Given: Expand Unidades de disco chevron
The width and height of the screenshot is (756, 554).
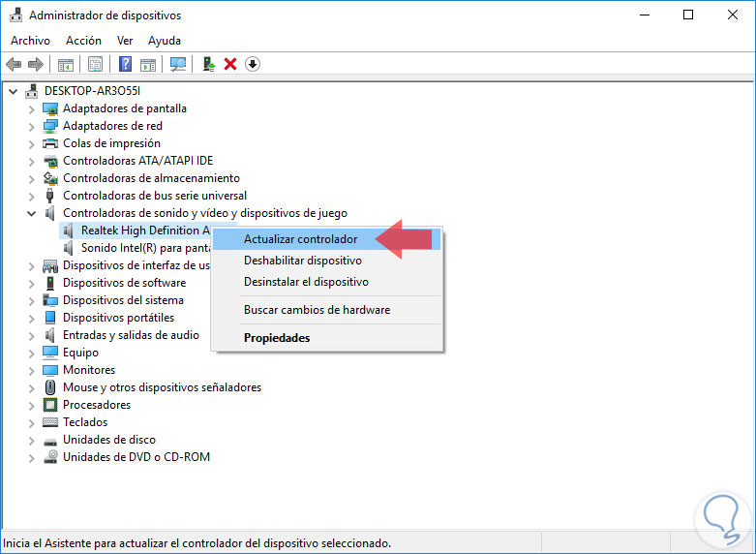Looking at the screenshot, I should pos(31,440).
